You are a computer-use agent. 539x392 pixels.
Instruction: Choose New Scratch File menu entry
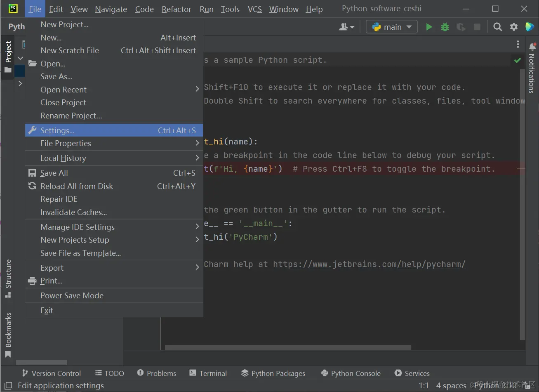click(x=114, y=50)
